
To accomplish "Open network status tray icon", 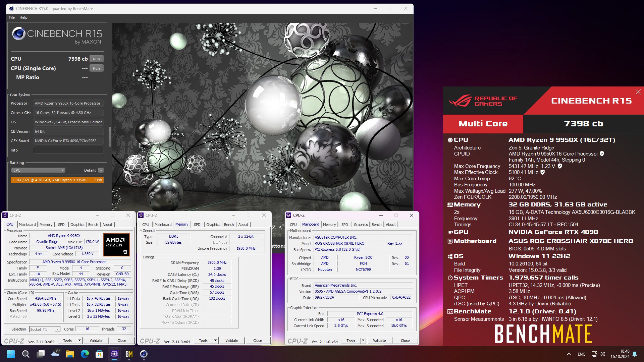I will 594,354.
